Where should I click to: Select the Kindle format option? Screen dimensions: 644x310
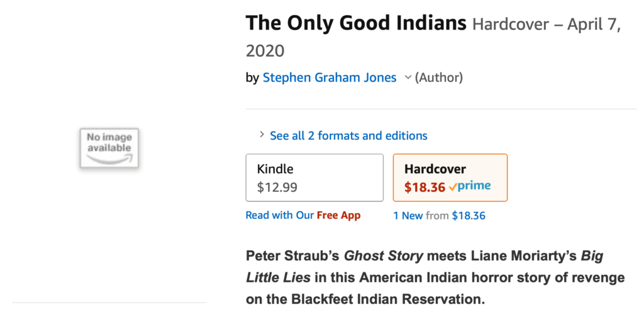pyautogui.click(x=314, y=177)
